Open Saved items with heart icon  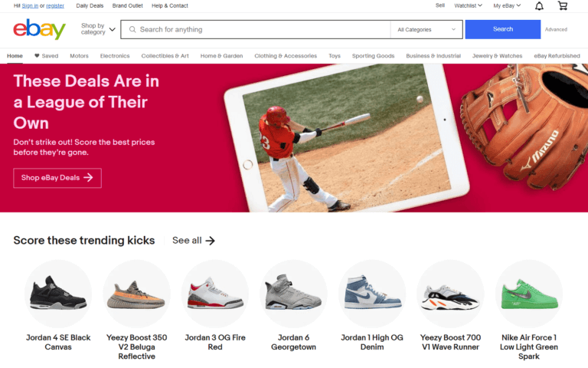(x=46, y=56)
